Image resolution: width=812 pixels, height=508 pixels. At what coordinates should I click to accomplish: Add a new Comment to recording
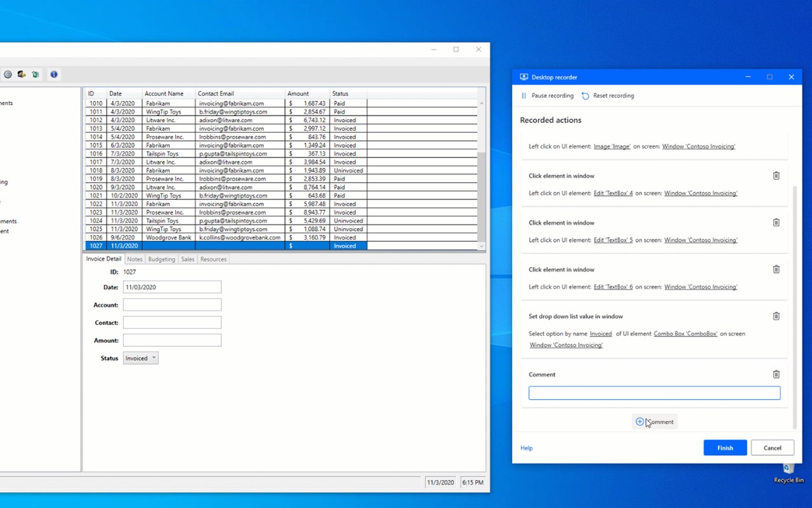(654, 422)
